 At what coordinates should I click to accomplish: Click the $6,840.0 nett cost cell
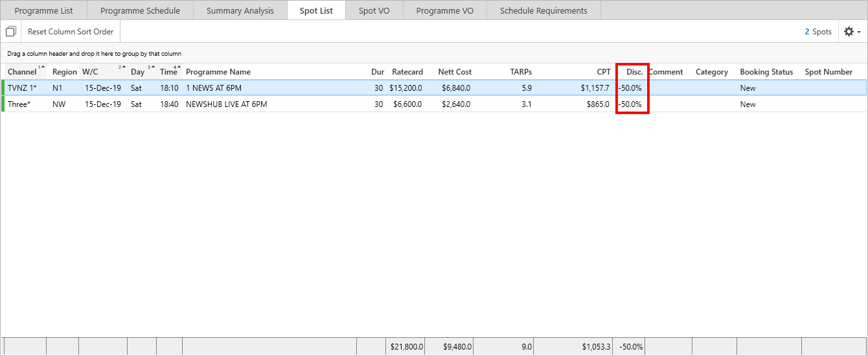point(455,88)
